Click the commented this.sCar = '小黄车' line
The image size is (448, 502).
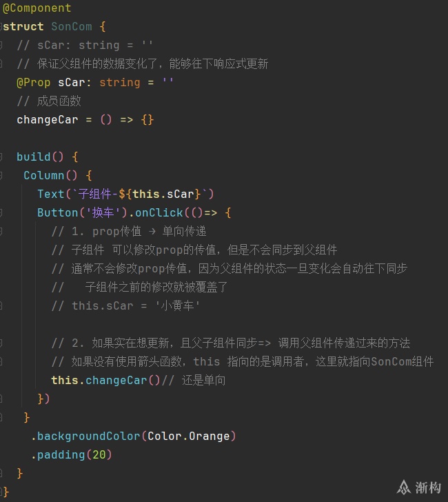pyautogui.click(x=125, y=305)
